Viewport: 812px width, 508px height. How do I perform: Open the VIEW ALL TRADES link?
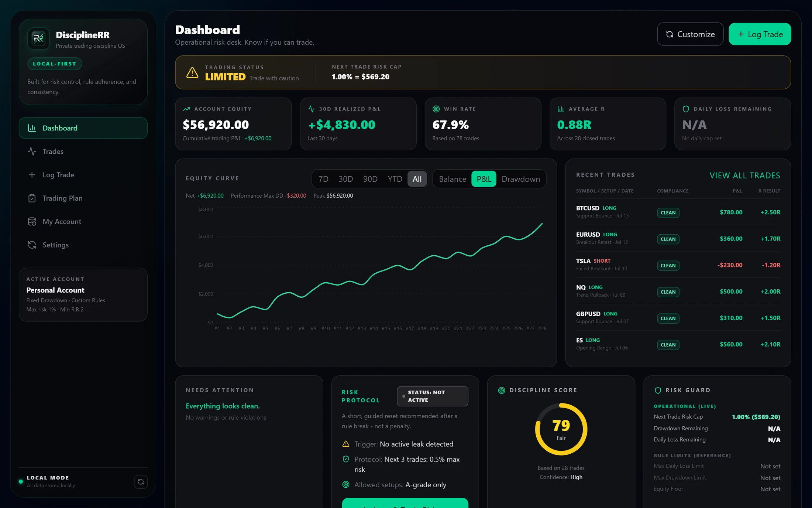click(745, 175)
